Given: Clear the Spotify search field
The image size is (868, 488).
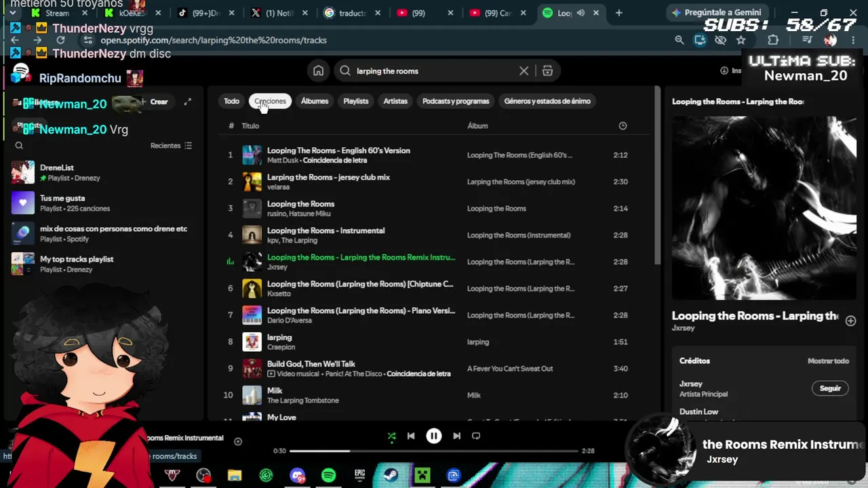Looking at the screenshot, I should click(x=524, y=70).
